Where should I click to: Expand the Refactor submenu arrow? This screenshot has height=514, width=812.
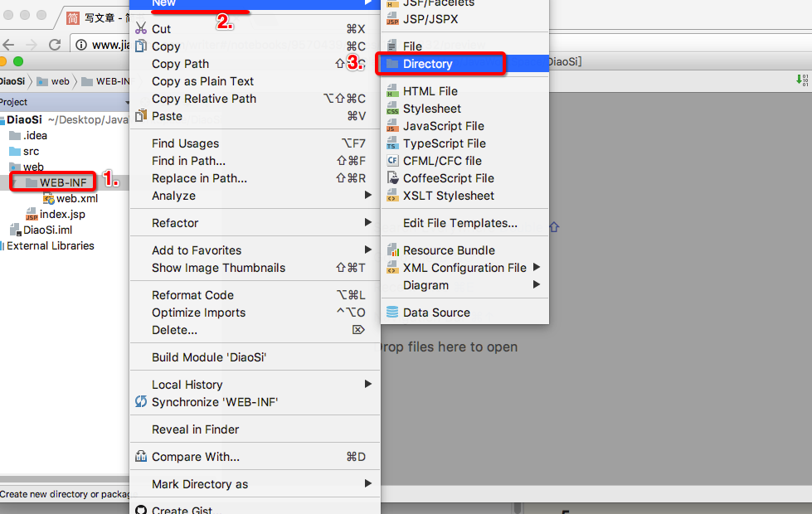click(367, 222)
